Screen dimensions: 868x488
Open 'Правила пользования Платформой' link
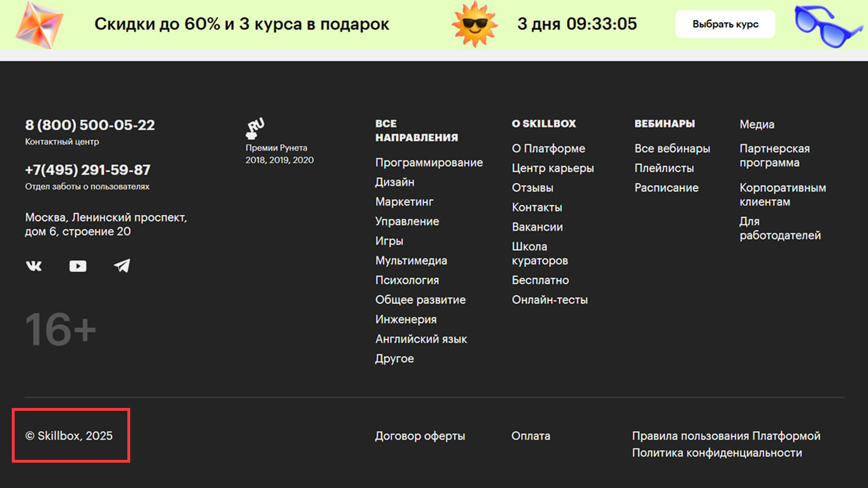pos(726,436)
